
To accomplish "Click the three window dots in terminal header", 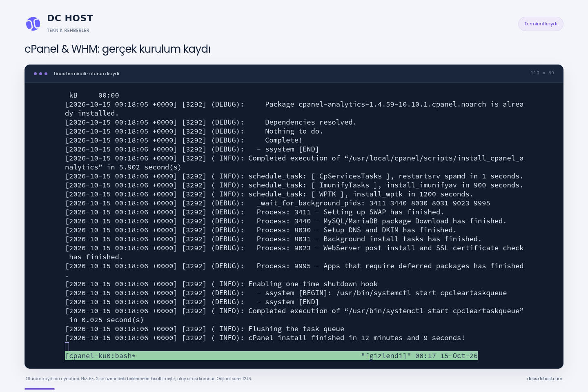I will tap(40, 73).
